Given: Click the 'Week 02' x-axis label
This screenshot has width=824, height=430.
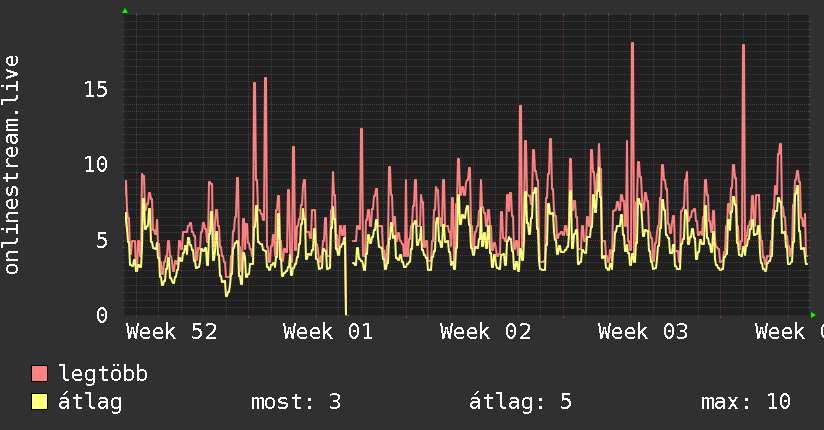Looking at the screenshot, I should [x=486, y=332].
